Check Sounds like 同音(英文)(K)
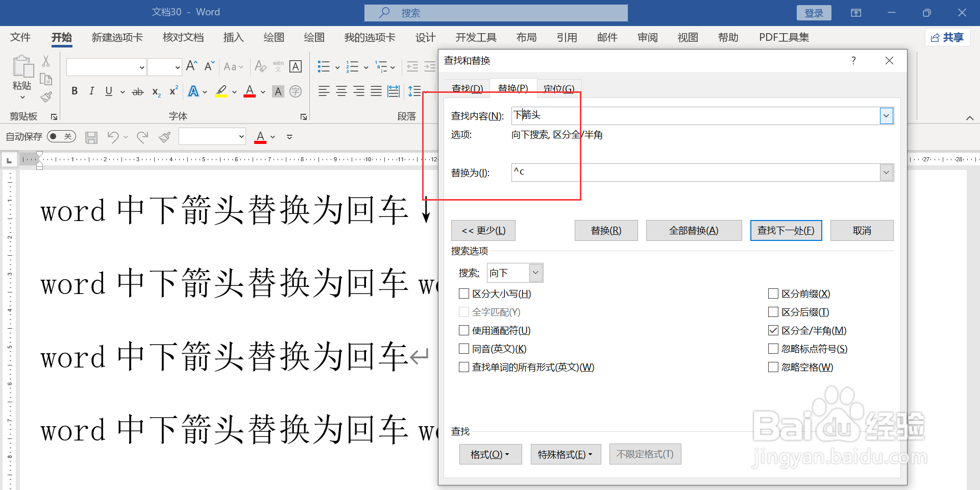This screenshot has width=980, height=490. tap(464, 349)
